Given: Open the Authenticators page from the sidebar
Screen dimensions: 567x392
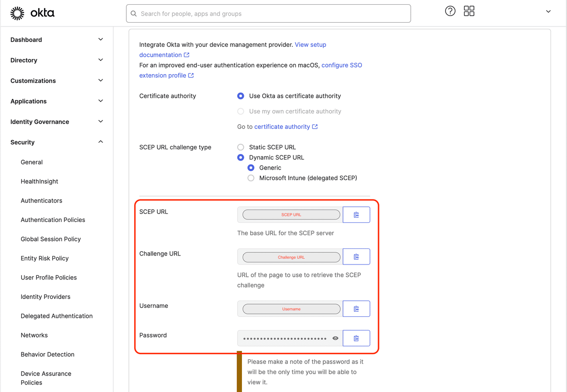Looking at the screenshot, I should point(41,200).
